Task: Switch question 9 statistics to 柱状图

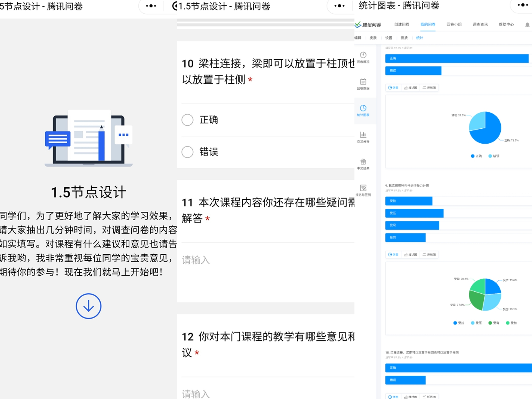Action: [x=410, y=255]
